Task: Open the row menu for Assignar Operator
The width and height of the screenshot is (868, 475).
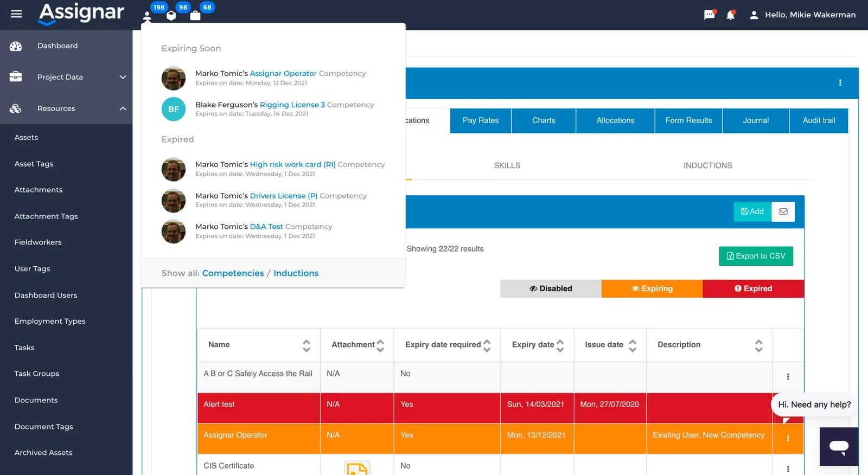Action: click(x=788, y=438)
